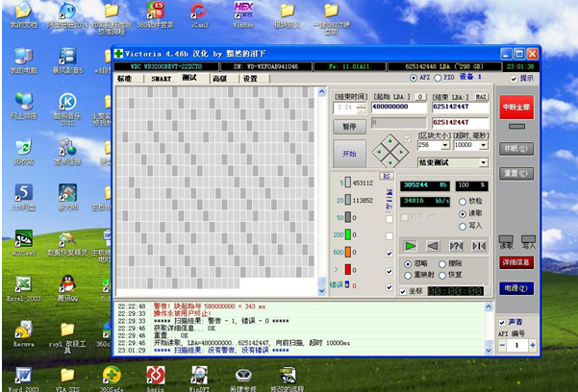
Task: Select the 网上邻居 desktop icon
Action: (x=23, y=106)
